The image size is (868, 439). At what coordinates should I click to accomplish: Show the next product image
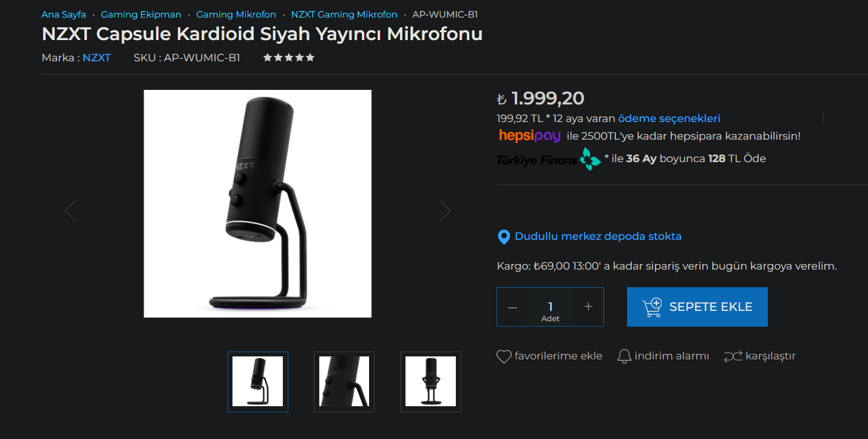click(x=445, y=211)
